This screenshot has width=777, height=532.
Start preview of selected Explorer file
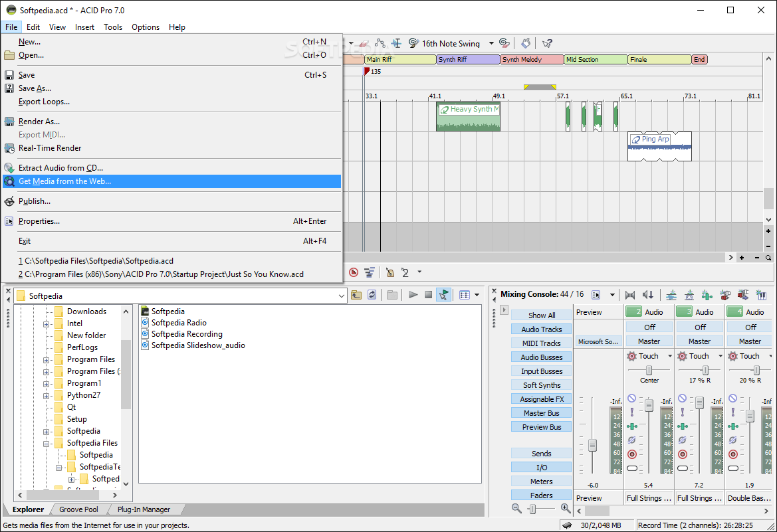413,296
